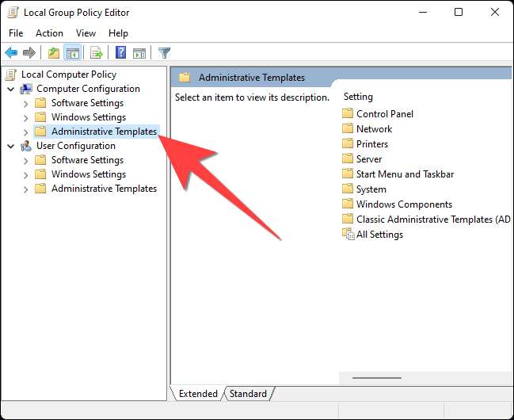Expand Administrative Templates under Computer Configuration
Viewport: 514px width, 420px height.
(x=26, y=132)
